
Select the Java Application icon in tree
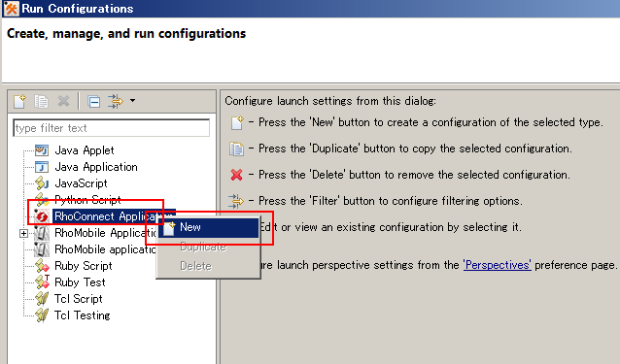point(42,167)
